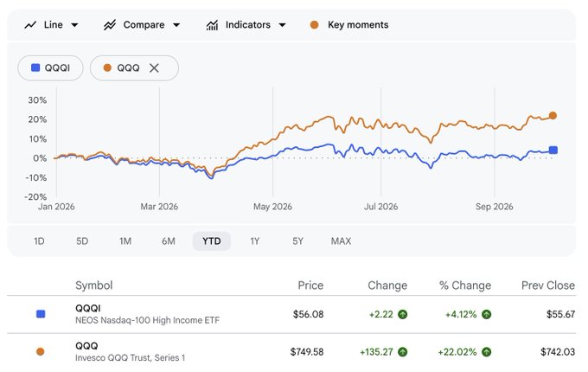Image resolution: width=588 pixels, height=372 pixels.
Task: Click Invesco QQQ Trust, Series 1 name
Action: pos(130,358)
